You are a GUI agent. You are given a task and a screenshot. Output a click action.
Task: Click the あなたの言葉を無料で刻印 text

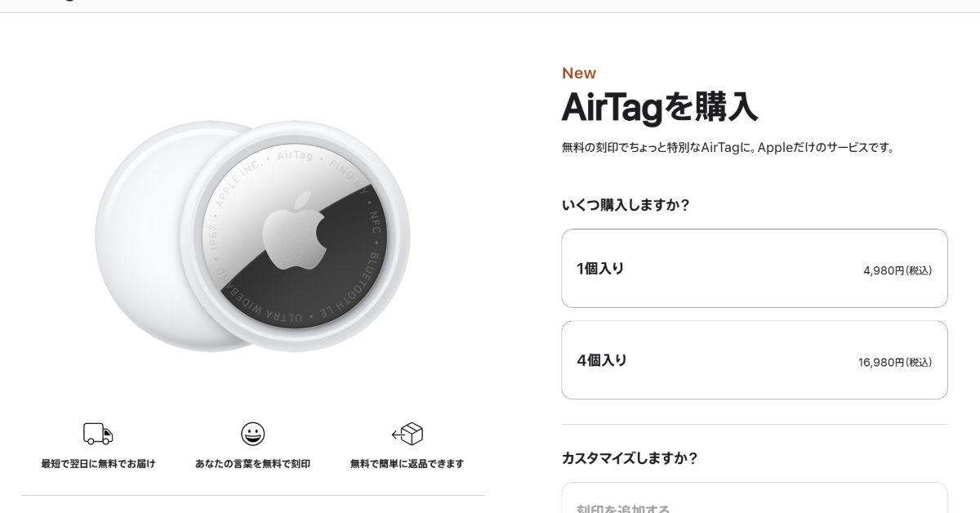pyautogui.click(x=252, y=464)
